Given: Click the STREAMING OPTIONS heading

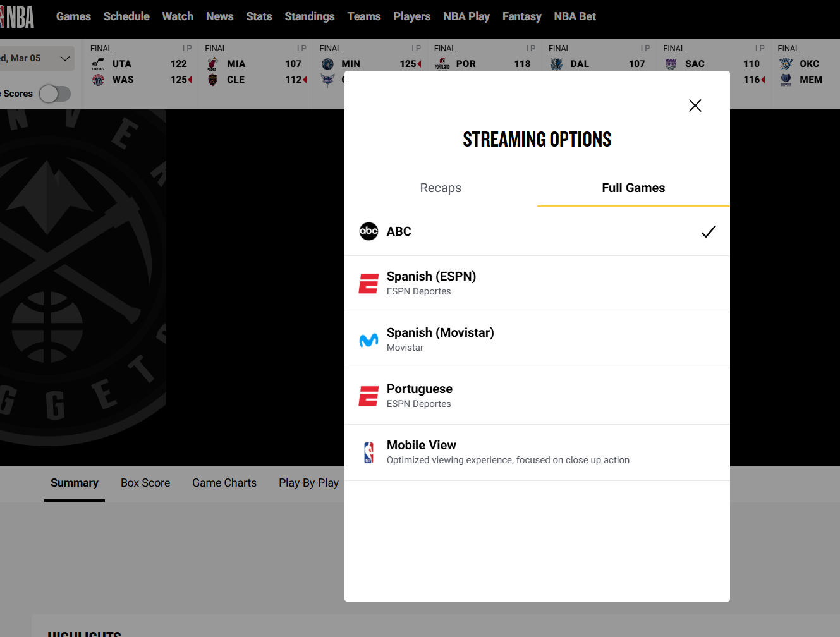Looking at the screenshot, I should [537, 139].
